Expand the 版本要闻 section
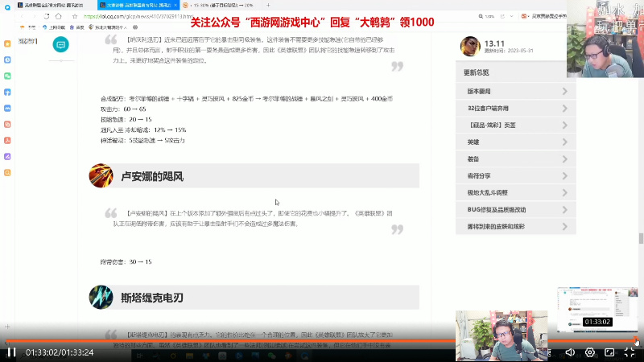Viewport: 644px width, 362px height. (515, 91)
